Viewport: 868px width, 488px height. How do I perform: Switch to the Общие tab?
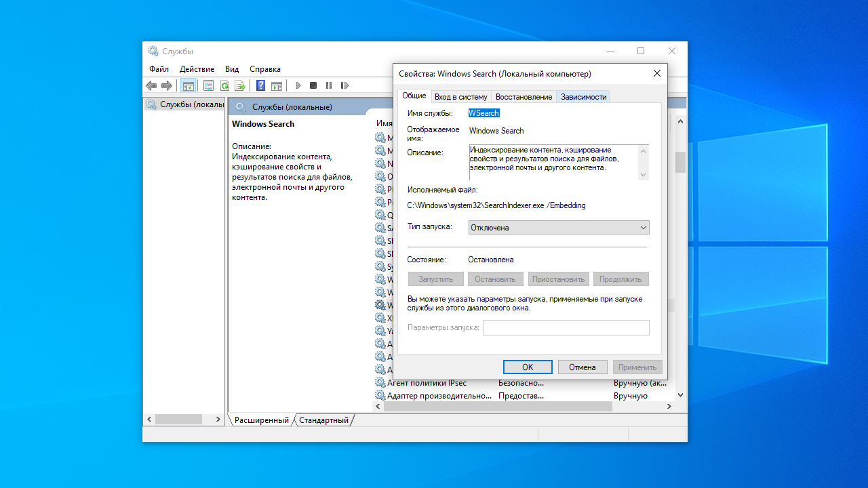414,96
